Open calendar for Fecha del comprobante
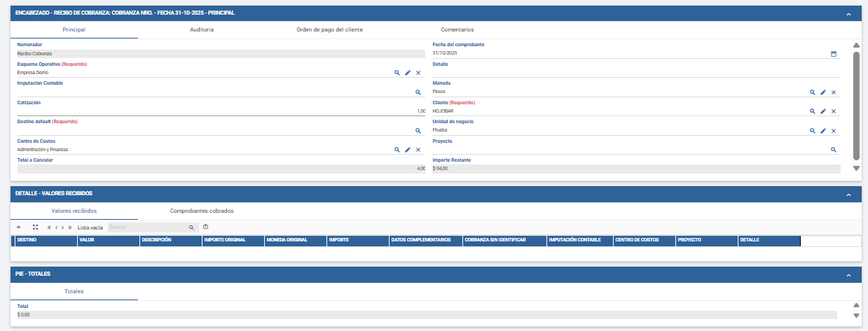 pyautogui.click(x=834, y=54)
